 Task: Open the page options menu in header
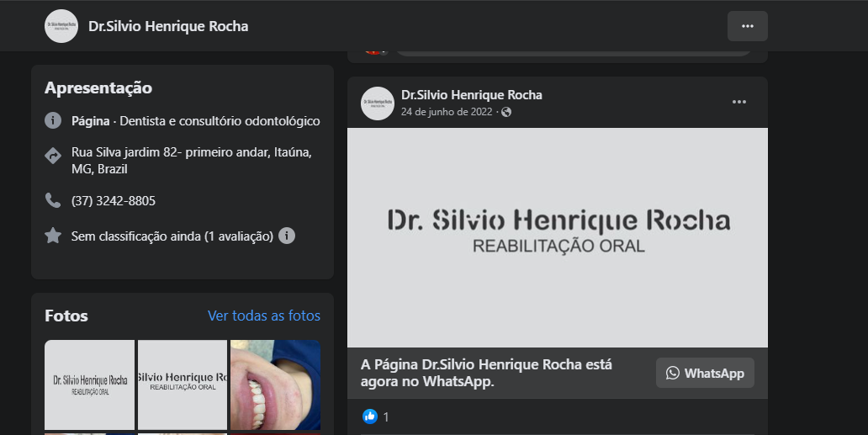point(747,26)
